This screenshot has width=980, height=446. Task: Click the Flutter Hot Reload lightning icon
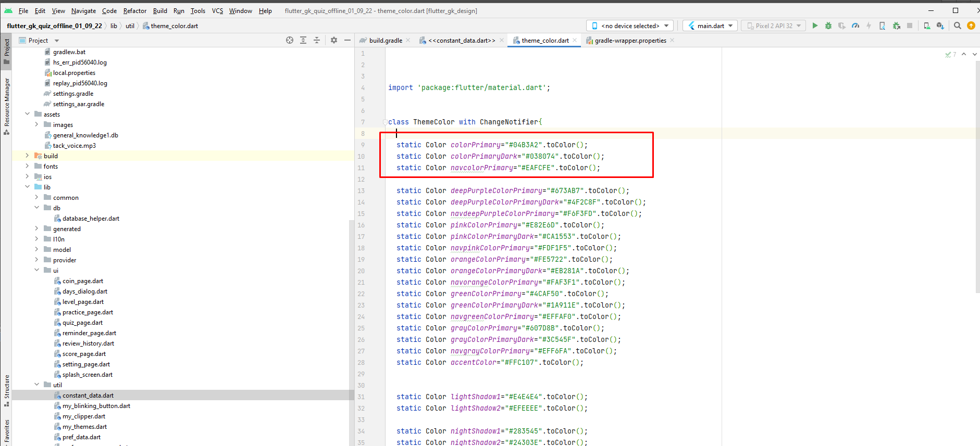pos(869,26)
